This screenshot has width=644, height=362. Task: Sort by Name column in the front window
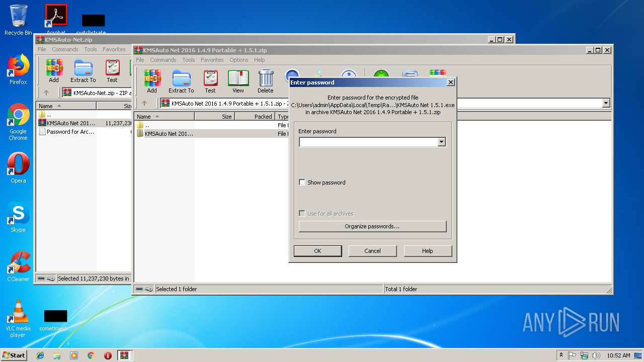click(164, 116)
